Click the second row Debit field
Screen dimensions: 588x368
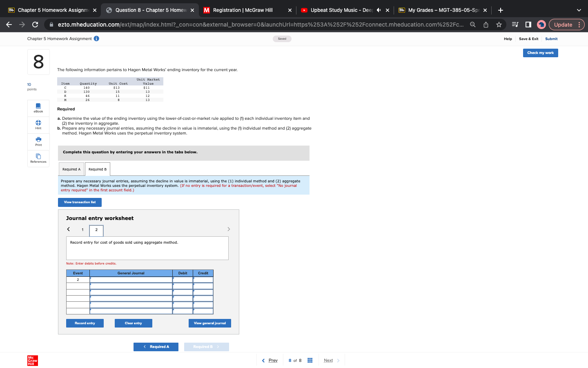(183, 286)
